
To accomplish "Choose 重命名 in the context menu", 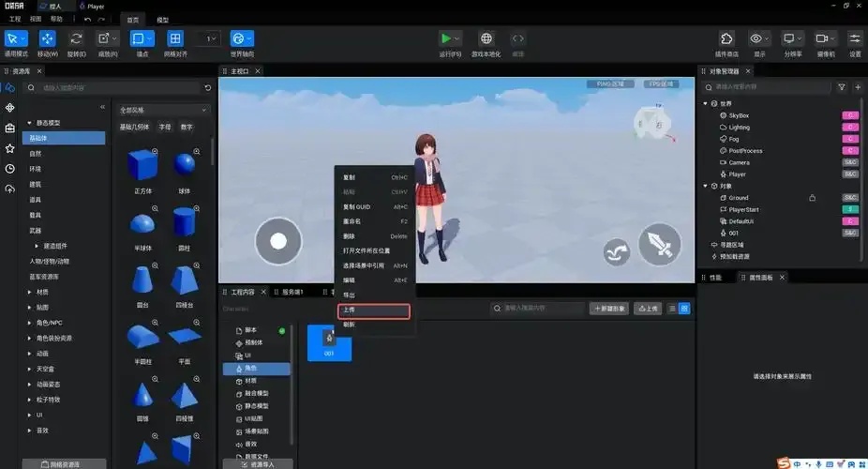I will tap(374, 221).
